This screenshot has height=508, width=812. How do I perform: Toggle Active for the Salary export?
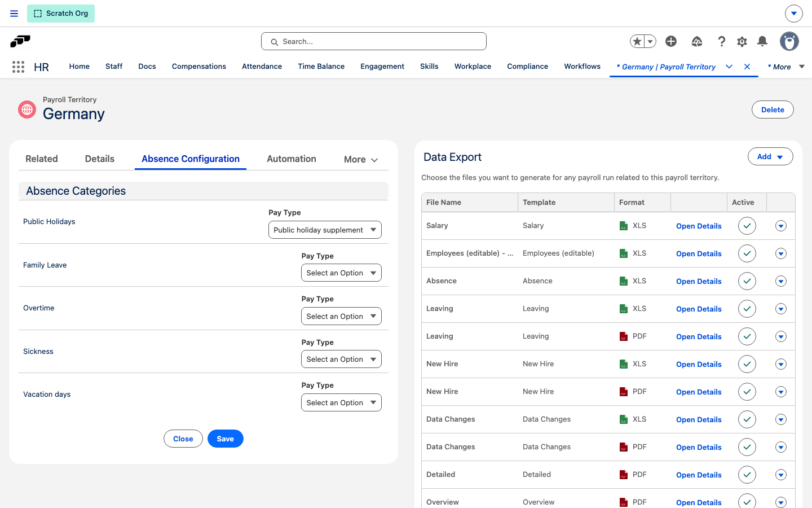click(x=747, y=226)
